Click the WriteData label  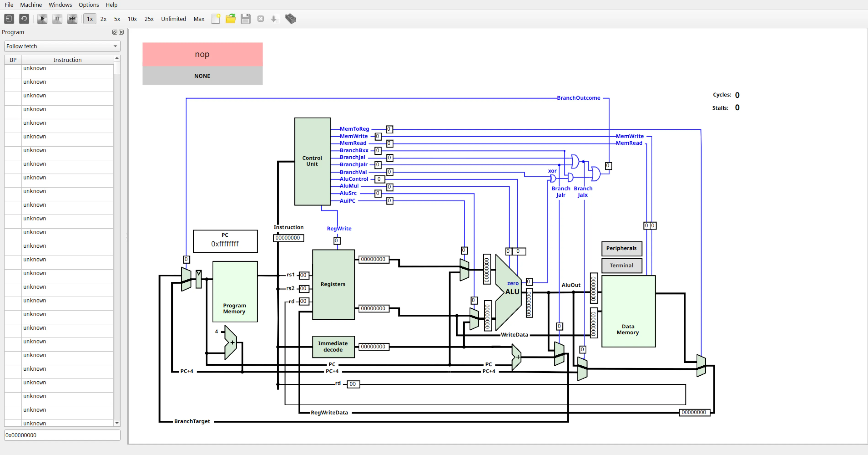coord(515,335)
